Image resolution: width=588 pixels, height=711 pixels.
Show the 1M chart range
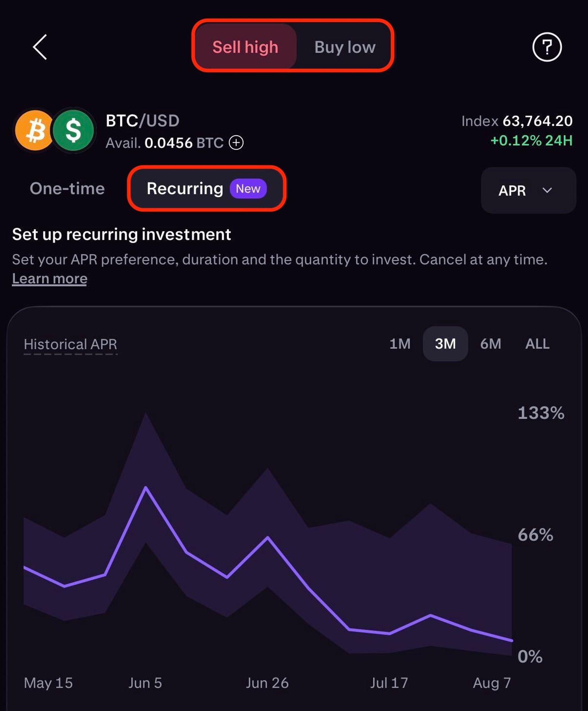click(x=400, y=344)
